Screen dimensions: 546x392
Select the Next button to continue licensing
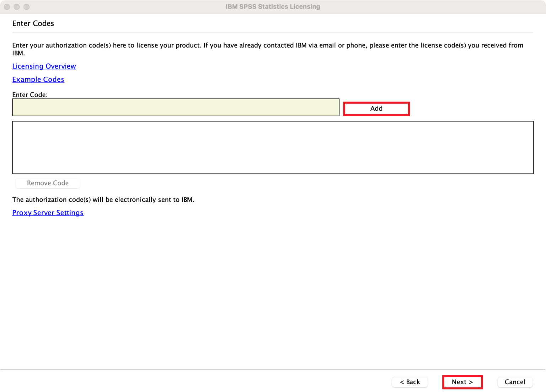click(x=462, y=382)
